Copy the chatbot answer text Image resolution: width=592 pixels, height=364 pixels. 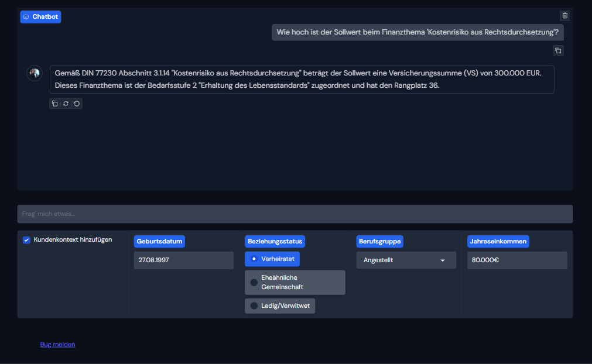click(54, 104)
